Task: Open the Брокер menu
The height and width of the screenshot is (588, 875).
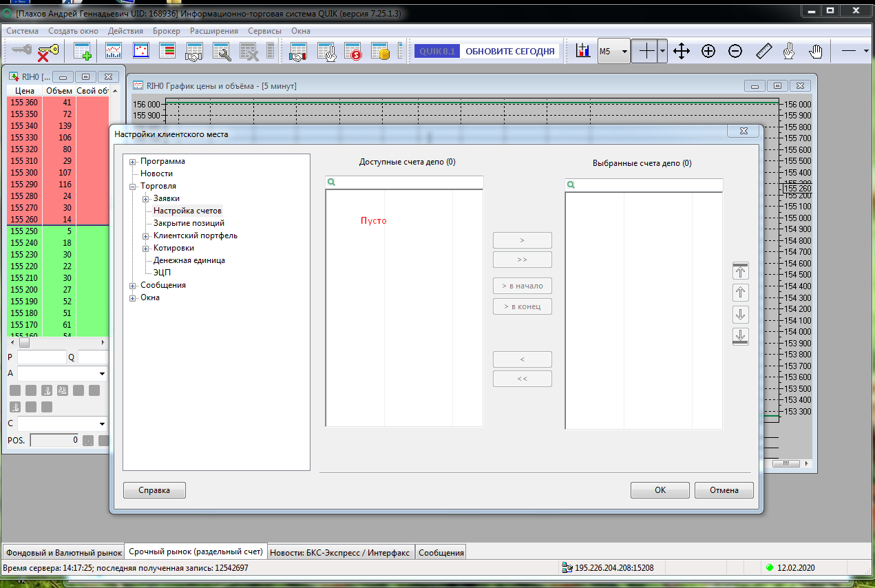Action: click(x=167, y=31)
